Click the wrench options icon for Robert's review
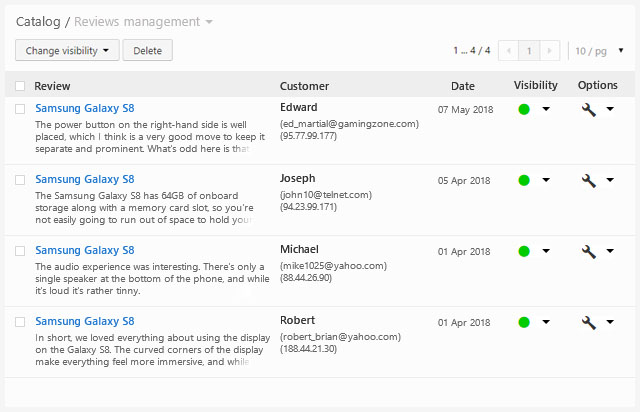 589,322
